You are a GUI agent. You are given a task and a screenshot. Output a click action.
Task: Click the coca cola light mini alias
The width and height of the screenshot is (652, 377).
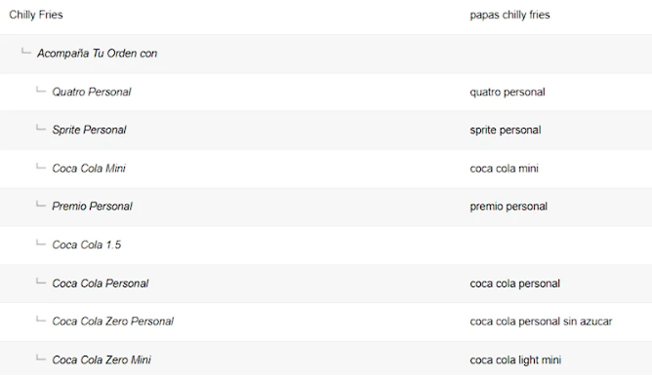point(515,360)
